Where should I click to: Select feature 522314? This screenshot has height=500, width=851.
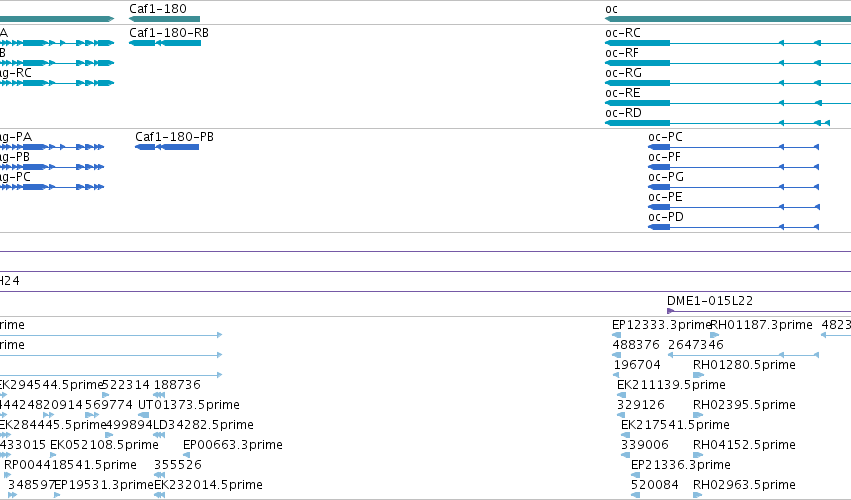click(x=126, y=385)
